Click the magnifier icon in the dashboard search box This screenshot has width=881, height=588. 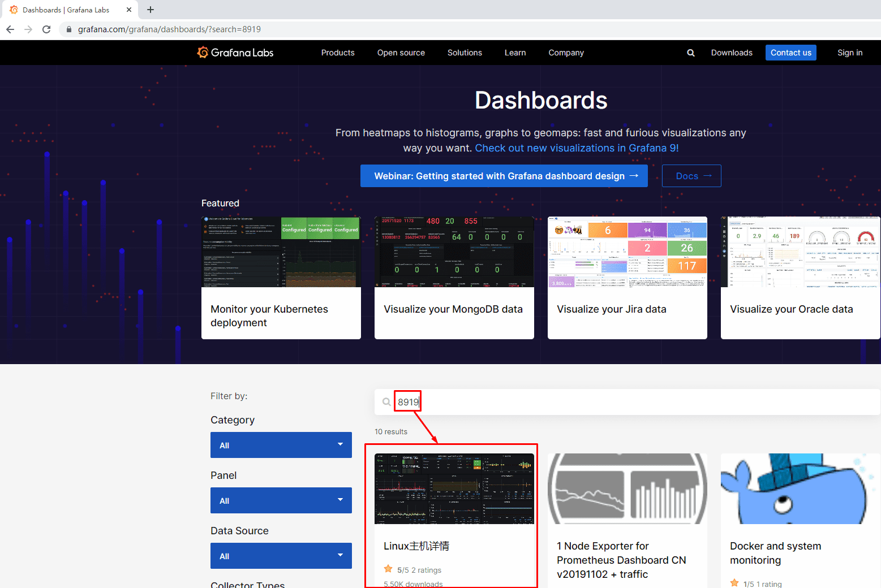386,402
